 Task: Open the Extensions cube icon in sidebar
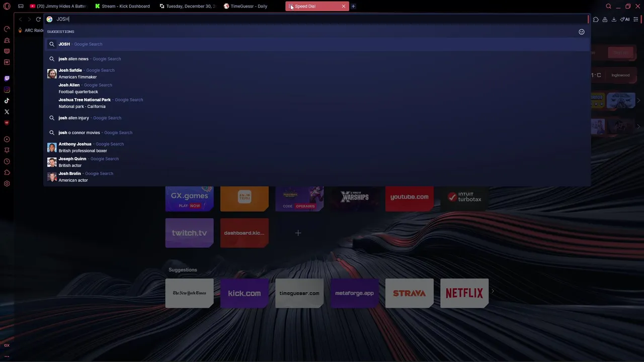7,172
